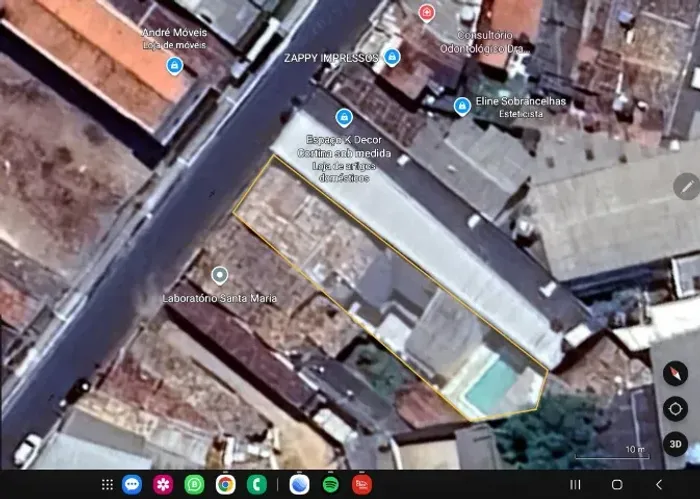Click the "Cortina sob medida" label
The image size is (700, 499).
tap(344, 153)
